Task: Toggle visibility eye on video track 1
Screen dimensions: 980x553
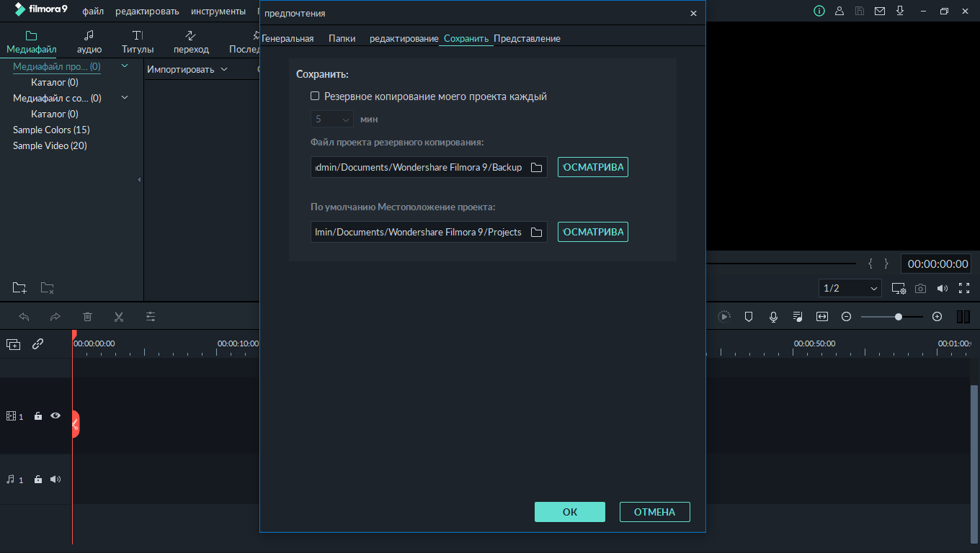Action: click(x=55, y=416)
